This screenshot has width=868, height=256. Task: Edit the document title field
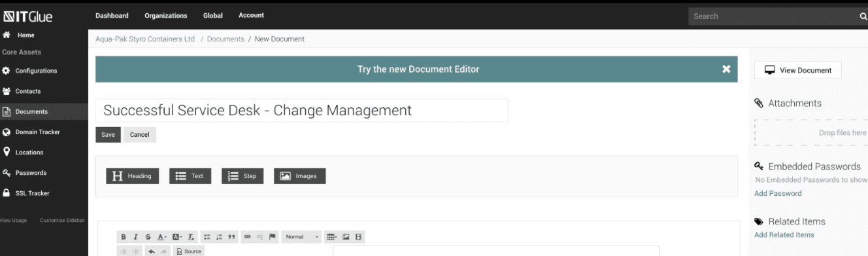302,110
